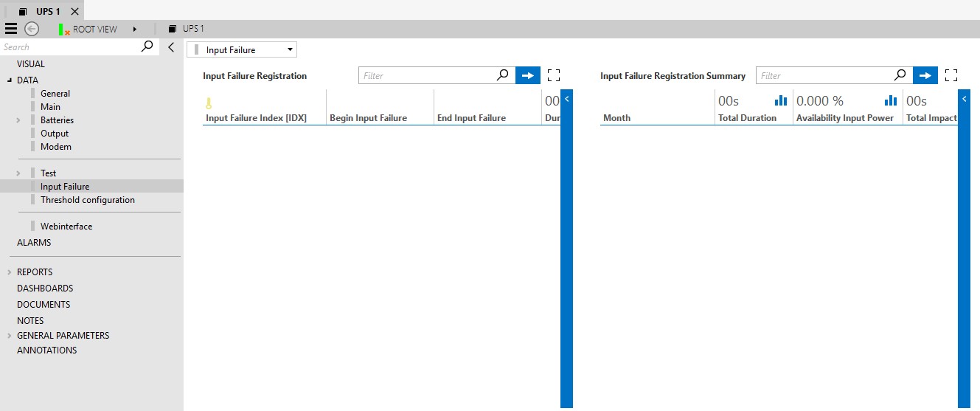Image resolution: width=980 pixels, height=411 pixels.
Task: Click the search magnifier in the sidebar
Action: point(147,46)
